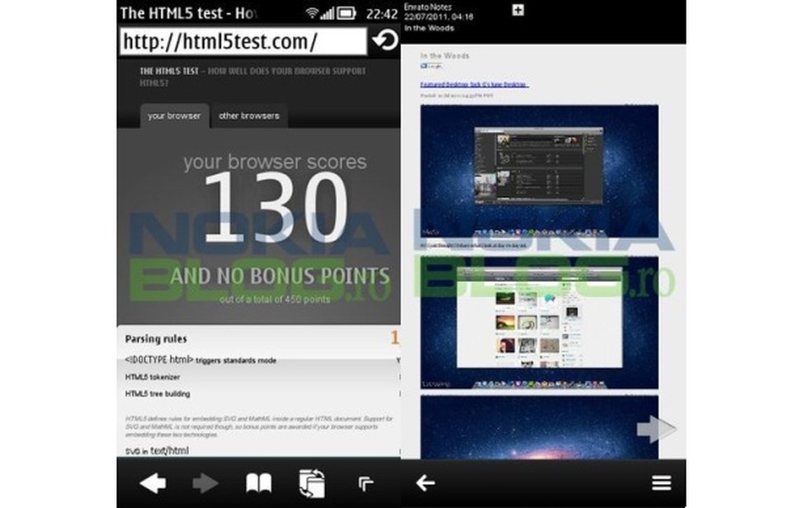
Task: Switch to the 'your browser' tab
Action: click(173, 115)
